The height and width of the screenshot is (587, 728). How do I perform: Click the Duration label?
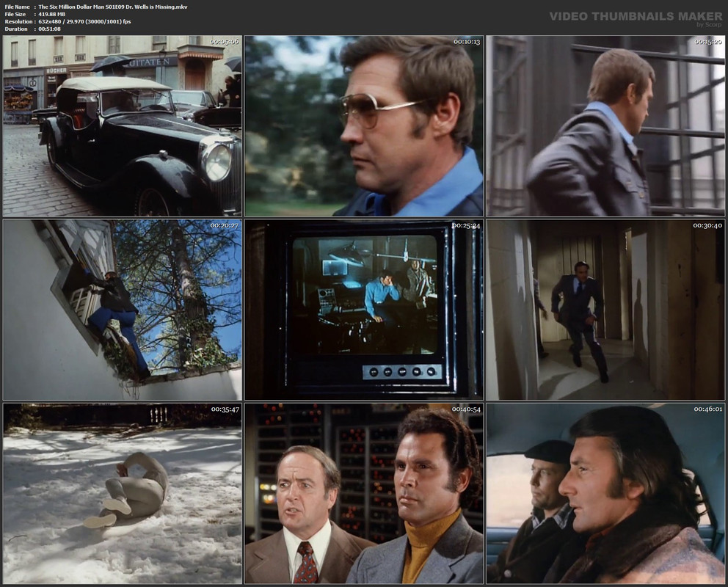(16, 29)
